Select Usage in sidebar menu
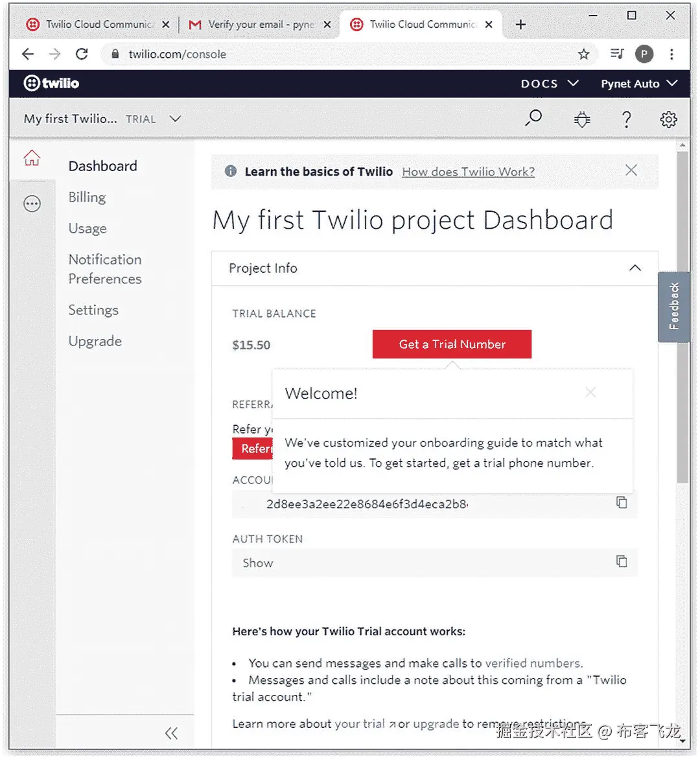The height and width of the screenshot is (759, 700). [87, 228]
